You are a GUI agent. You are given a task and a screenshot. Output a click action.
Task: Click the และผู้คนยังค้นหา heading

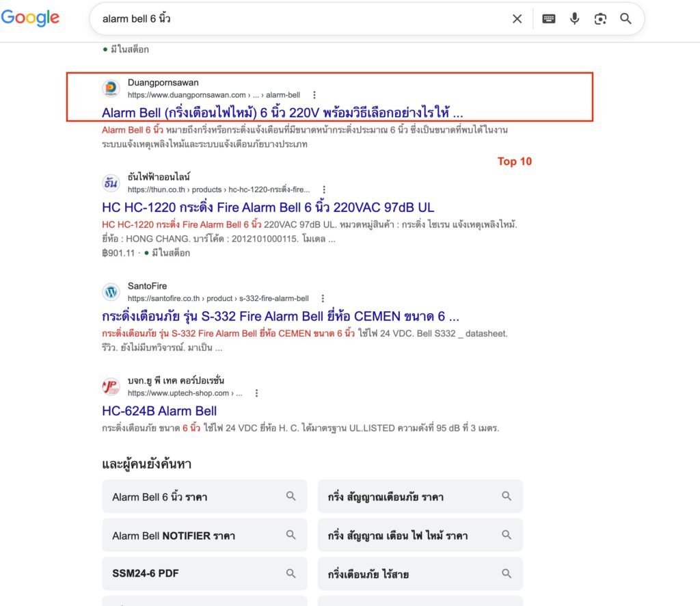[146, 464]
